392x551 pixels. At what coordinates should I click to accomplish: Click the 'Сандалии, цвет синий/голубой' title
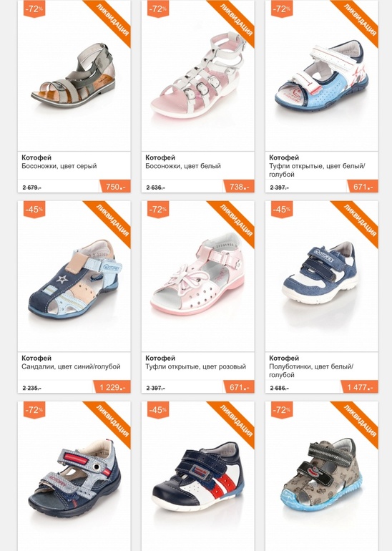(x=71, y=366)
